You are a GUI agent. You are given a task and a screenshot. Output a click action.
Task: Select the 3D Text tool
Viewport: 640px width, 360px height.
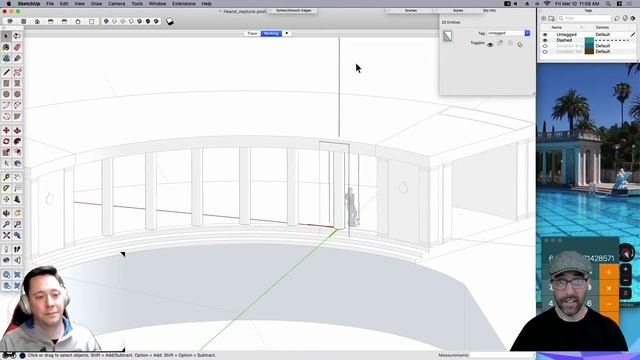(x=17, y=199)
